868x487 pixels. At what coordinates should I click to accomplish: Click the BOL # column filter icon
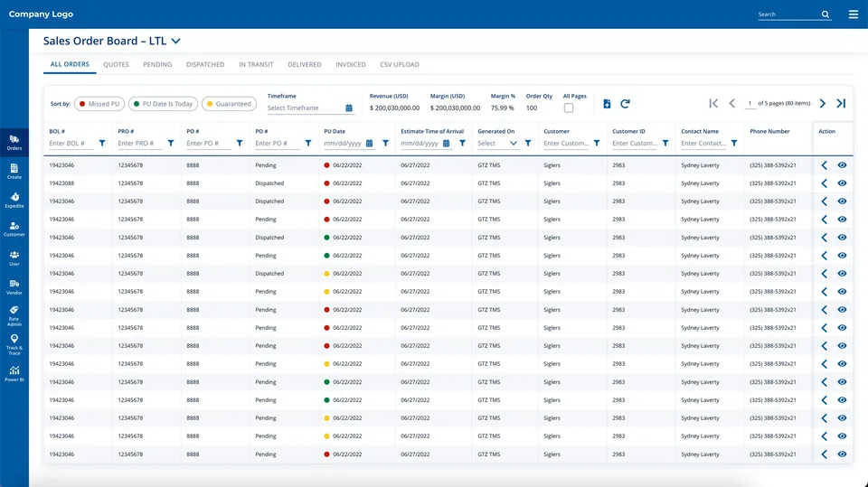point(102,144)
